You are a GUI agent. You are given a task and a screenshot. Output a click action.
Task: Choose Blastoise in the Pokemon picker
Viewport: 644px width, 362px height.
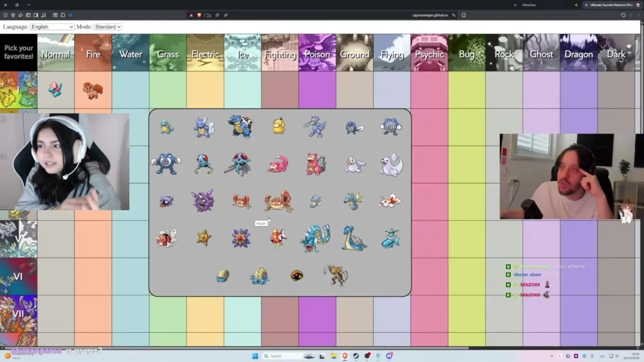(240, 126)
